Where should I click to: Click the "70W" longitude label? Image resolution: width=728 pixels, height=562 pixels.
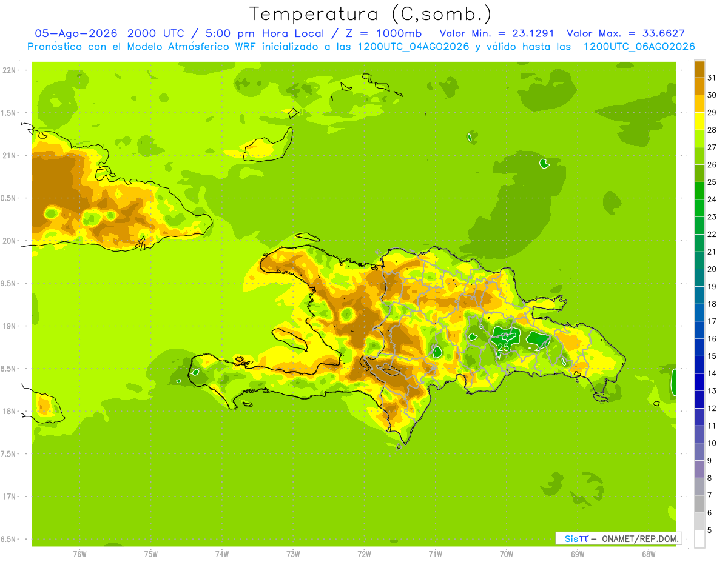(507, 554)
